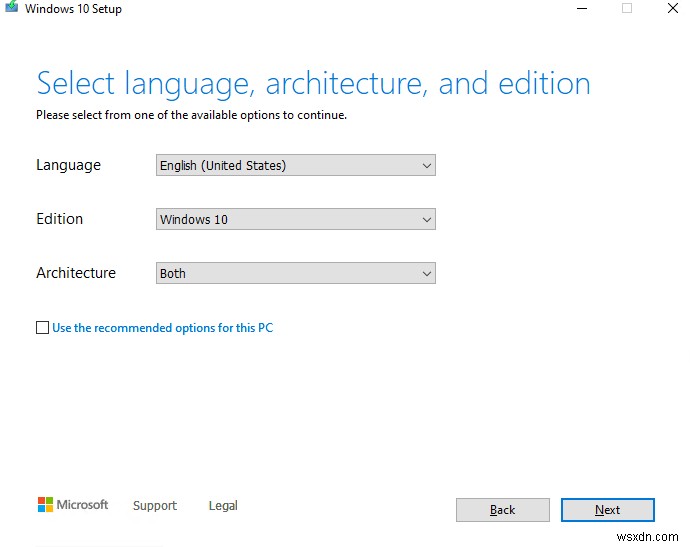Open the Legal link
Image resolution: width=690 pixels, height=547 pixels.
223,505
